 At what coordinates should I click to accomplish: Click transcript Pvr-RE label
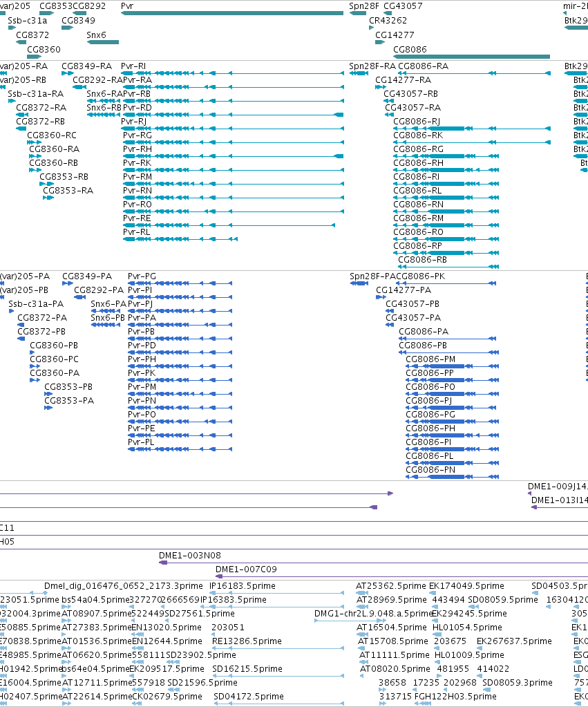click(137, 218)
